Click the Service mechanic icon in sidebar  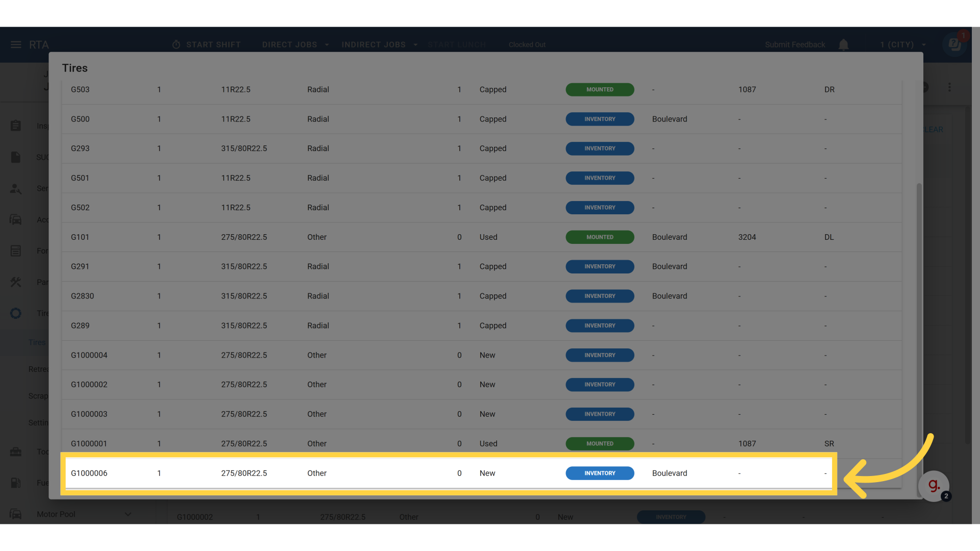16,189
